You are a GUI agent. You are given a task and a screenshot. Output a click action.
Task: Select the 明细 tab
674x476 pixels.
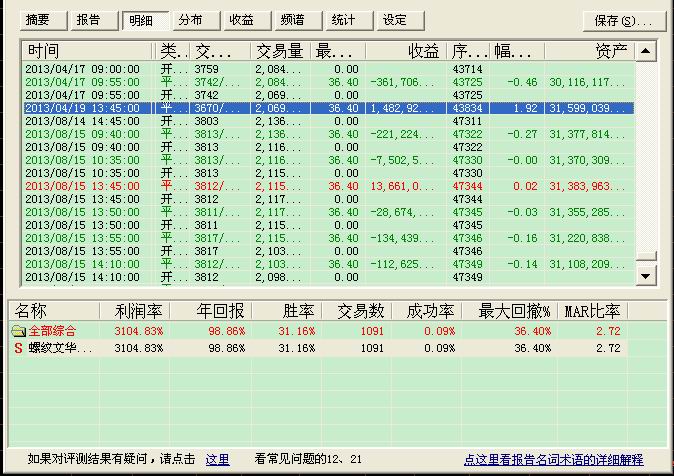145,20
